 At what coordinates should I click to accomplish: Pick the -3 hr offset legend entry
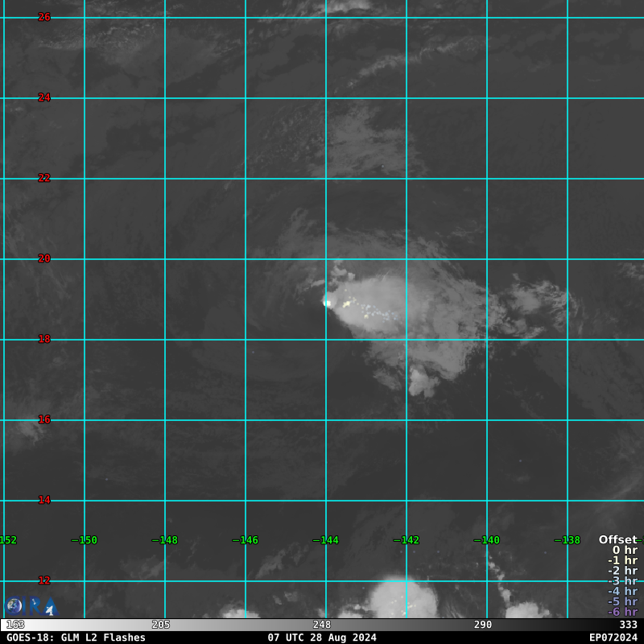pyautogui.click(x=622, y=581)
